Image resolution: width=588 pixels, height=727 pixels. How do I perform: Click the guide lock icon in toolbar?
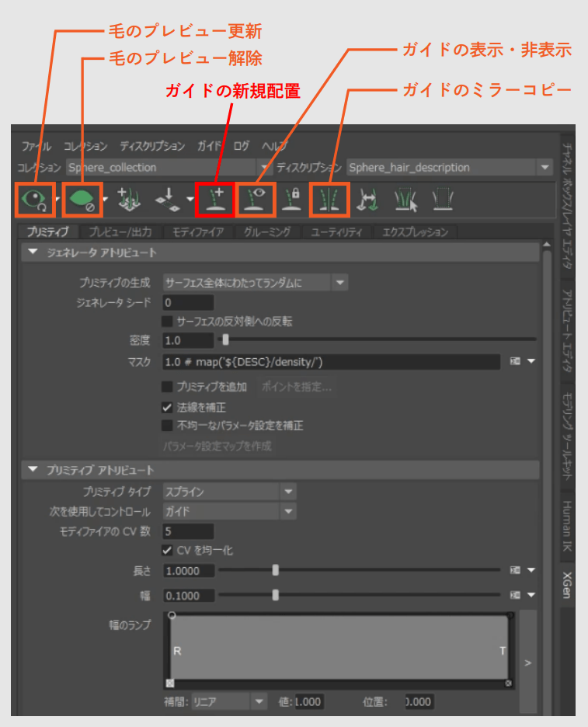coord(291,200)
